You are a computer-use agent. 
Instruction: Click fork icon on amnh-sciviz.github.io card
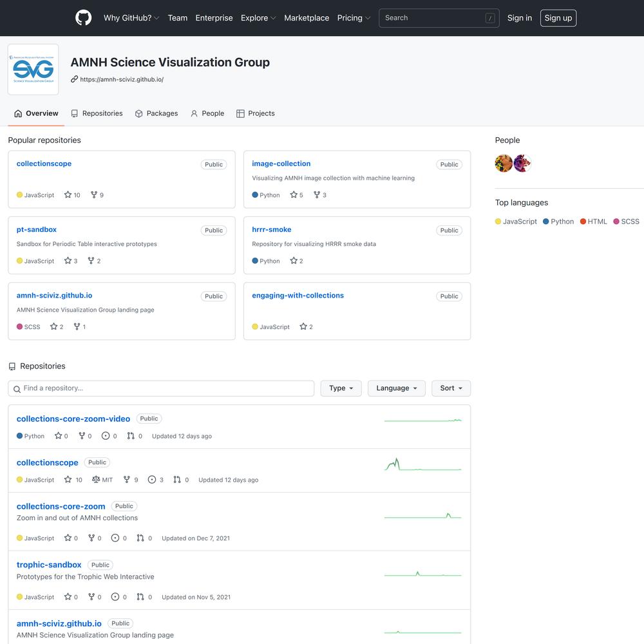[77, 326]
